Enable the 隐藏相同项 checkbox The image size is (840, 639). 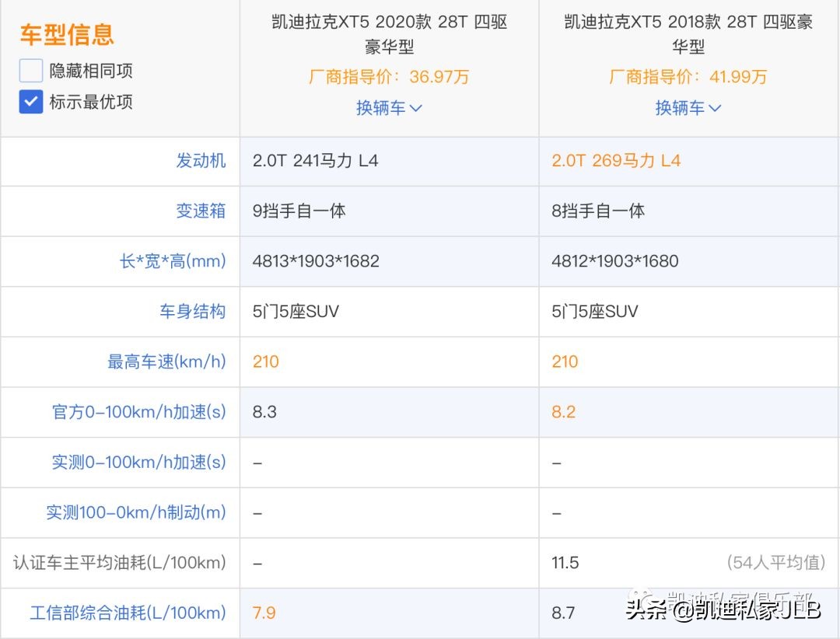click(x=30, y=70)
